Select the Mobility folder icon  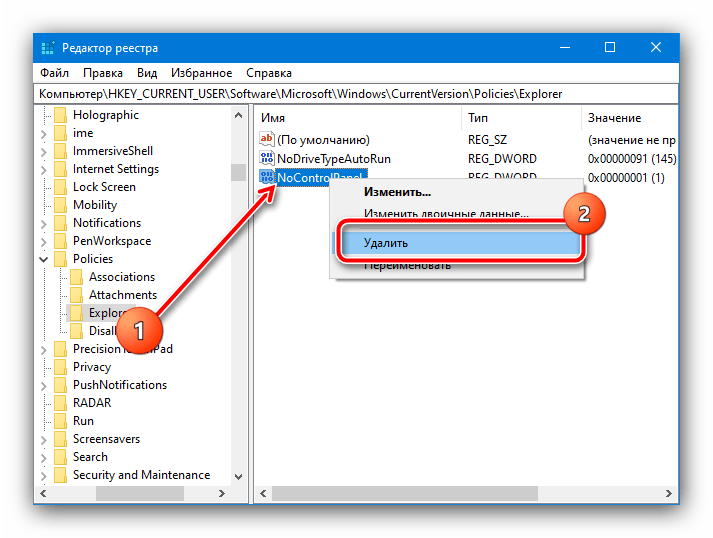point(60,205)
